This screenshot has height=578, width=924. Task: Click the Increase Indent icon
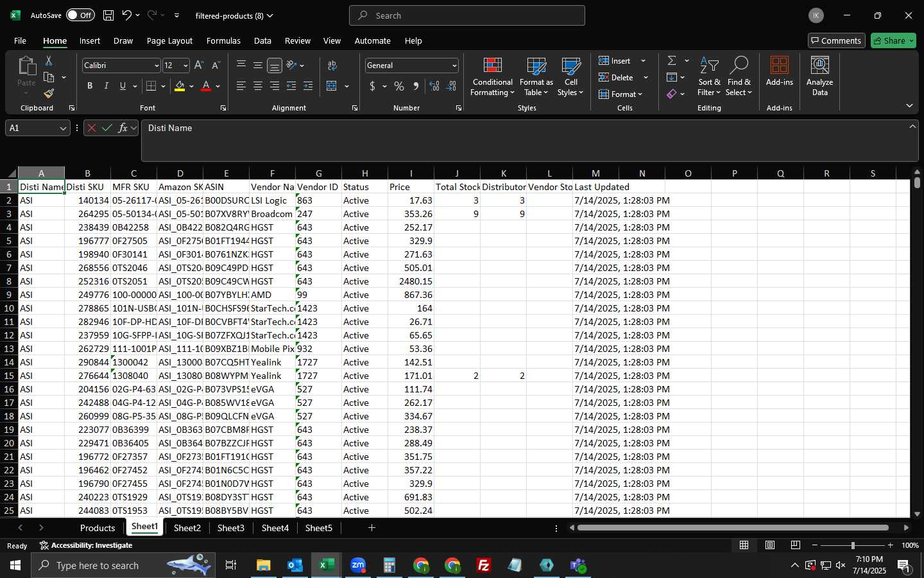[x=308, y=86]
